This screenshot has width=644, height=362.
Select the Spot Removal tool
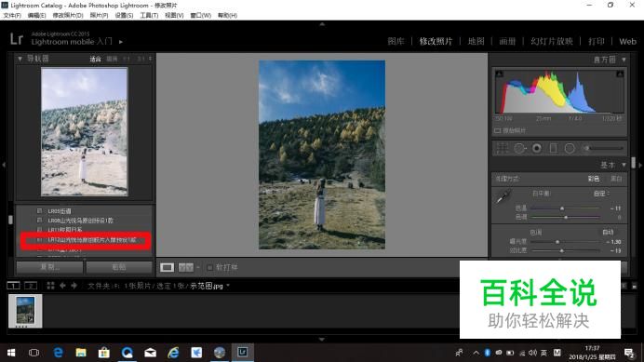pos(520,148)
